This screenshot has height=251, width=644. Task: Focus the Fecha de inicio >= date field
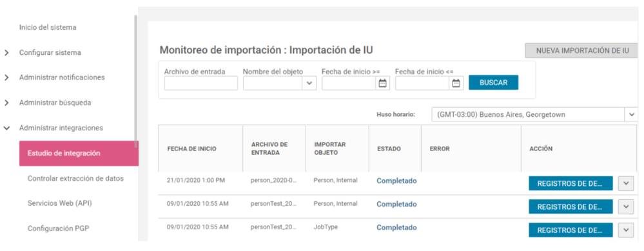pyautogui.click(x=349, y=83)
